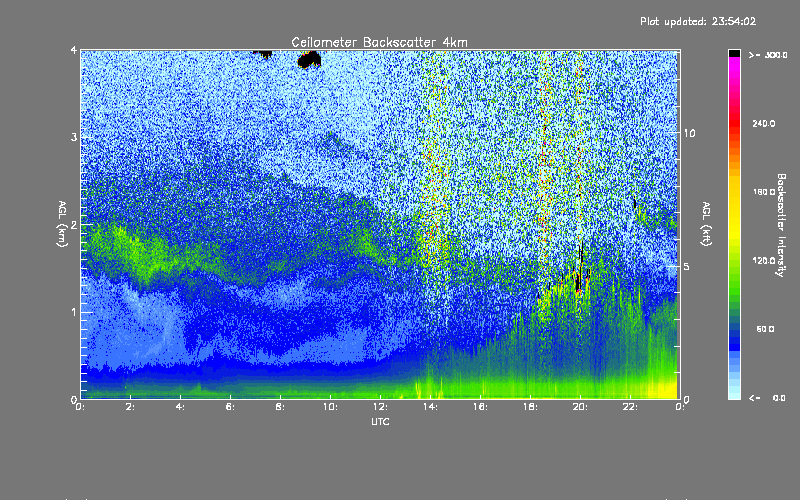Pick the black cap of the colorbar
This screenshot has height=500, width=800.
[734, 53]
